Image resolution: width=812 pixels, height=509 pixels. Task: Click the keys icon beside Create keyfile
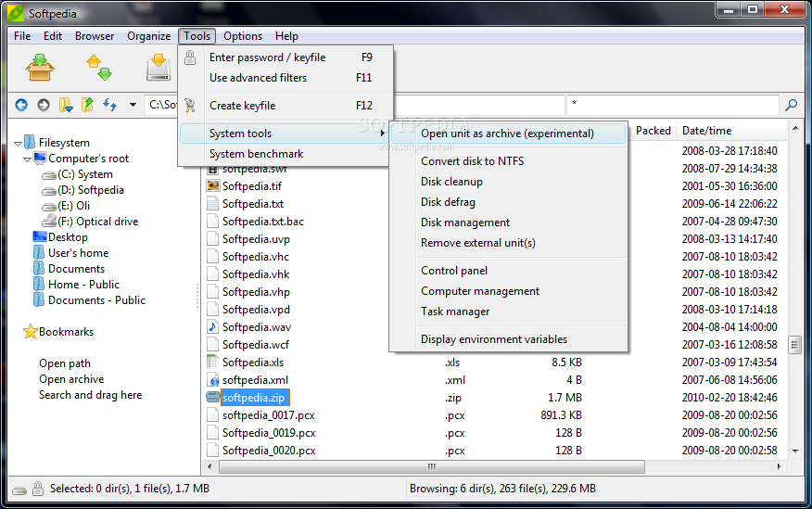(190, 106)
